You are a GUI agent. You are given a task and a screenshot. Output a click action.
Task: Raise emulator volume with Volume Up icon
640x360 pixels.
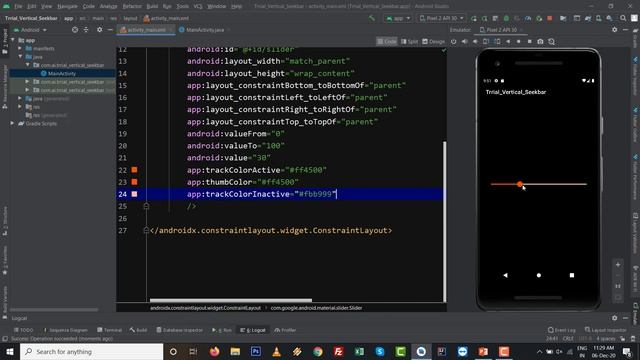[464, 42]
